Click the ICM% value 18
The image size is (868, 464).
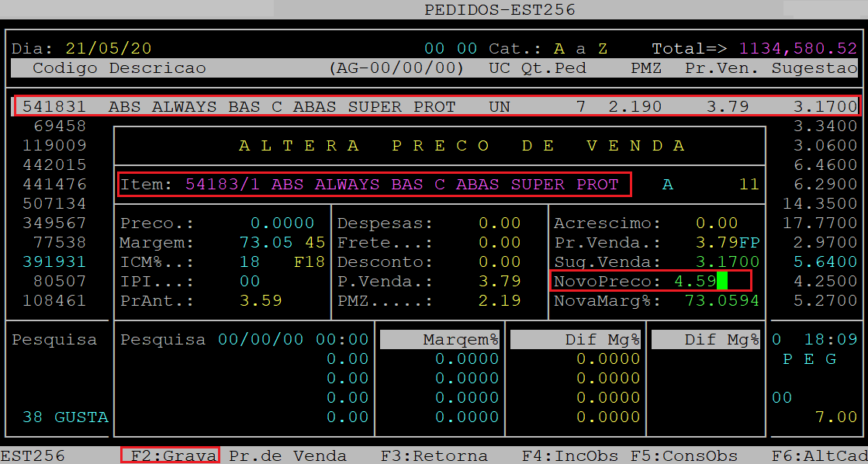coord(249,262)
